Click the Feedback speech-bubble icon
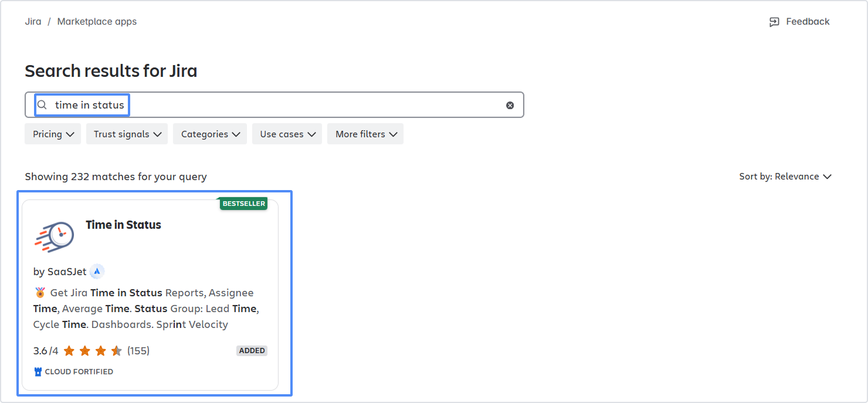The width and height of the screenshot is (868, 403). (x=773, y=21)
